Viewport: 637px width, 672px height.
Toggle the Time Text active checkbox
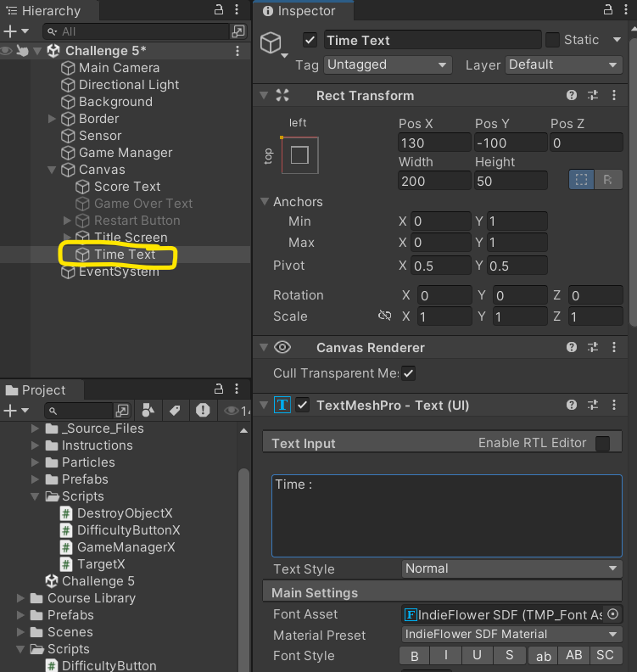tap(310, 40)
